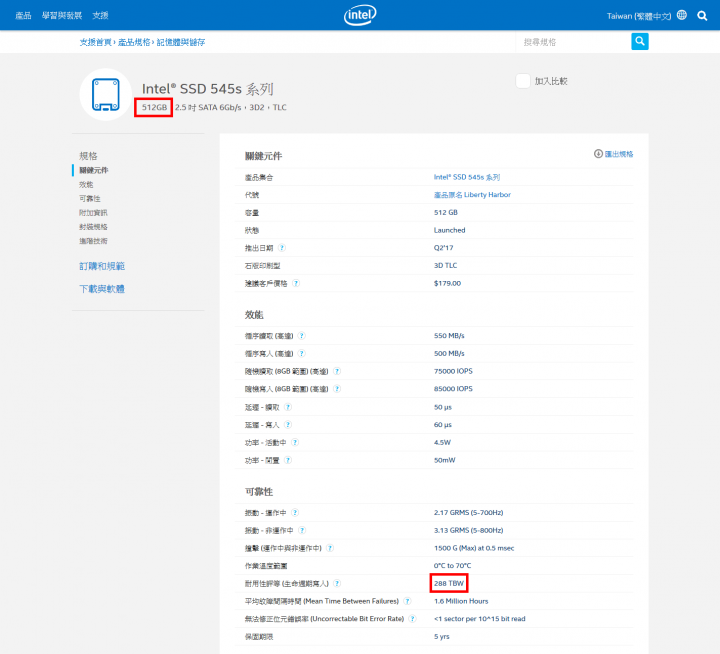Select 關鍵元件 in sidebar navigation
Image resolution: width=720 pixels, height=654 pixels.
click(x=94, y=170)
